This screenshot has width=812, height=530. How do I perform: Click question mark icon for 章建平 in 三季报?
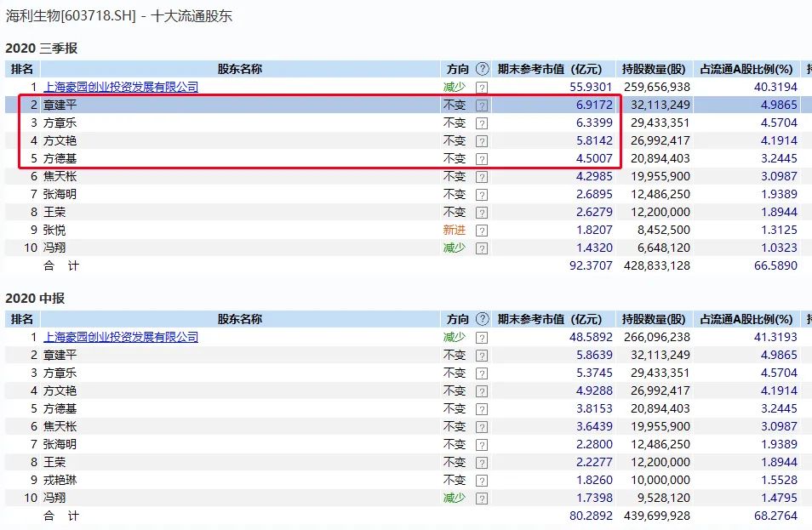tap(482, 105)
